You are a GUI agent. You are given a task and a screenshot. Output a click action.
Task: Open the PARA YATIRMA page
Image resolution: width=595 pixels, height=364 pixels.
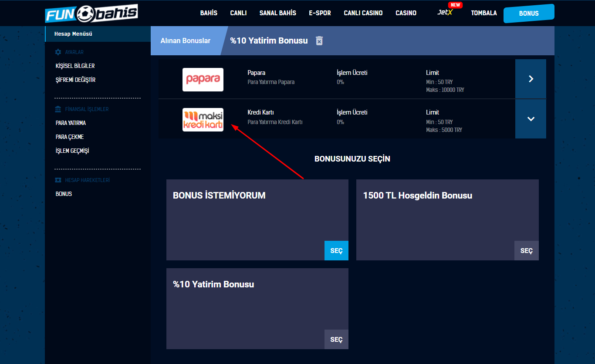click(x=71, y=123)
